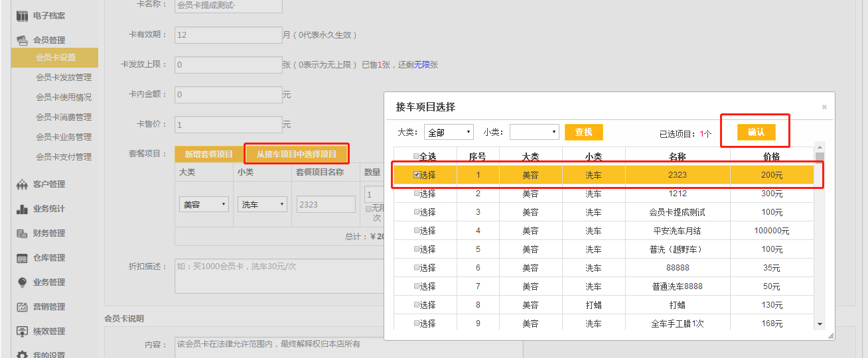Click the 营销管理 icon in the sidebar
This screenshot has height=358, width=868.
tap(22, 307)
